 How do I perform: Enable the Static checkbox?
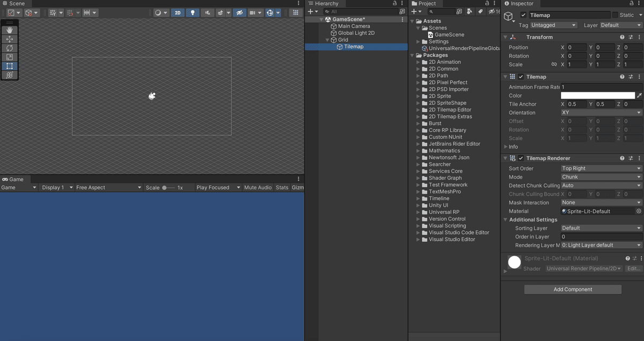click(x=615, y=15)
